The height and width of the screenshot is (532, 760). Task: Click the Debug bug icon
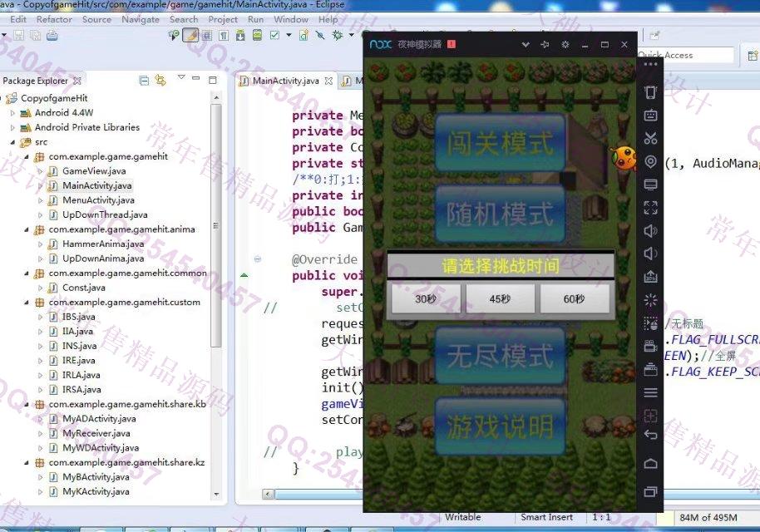click(338, 36)
